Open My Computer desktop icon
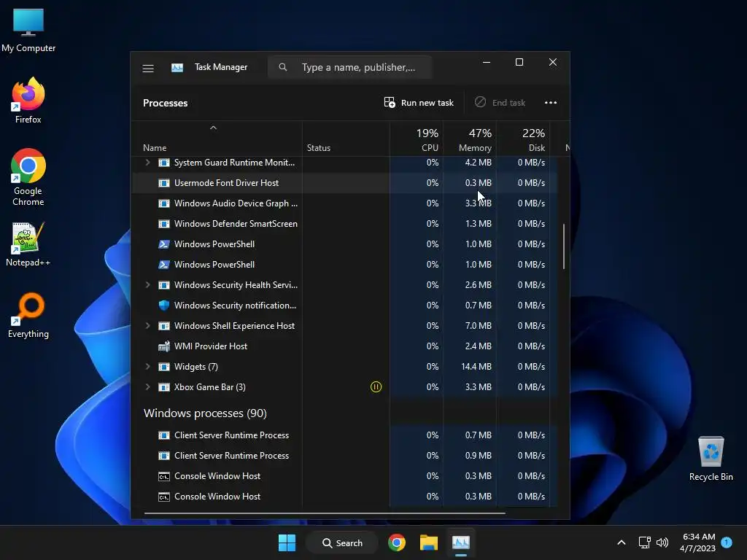The height and width of the screenshot is (560, 747). [x=28, y=31]
